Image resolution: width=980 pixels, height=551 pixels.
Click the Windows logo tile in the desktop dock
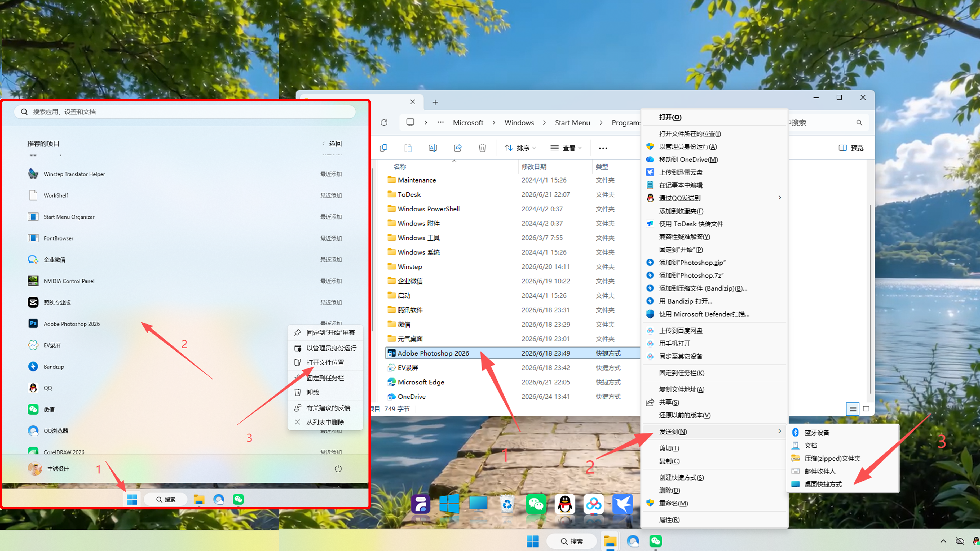point(449,504)
